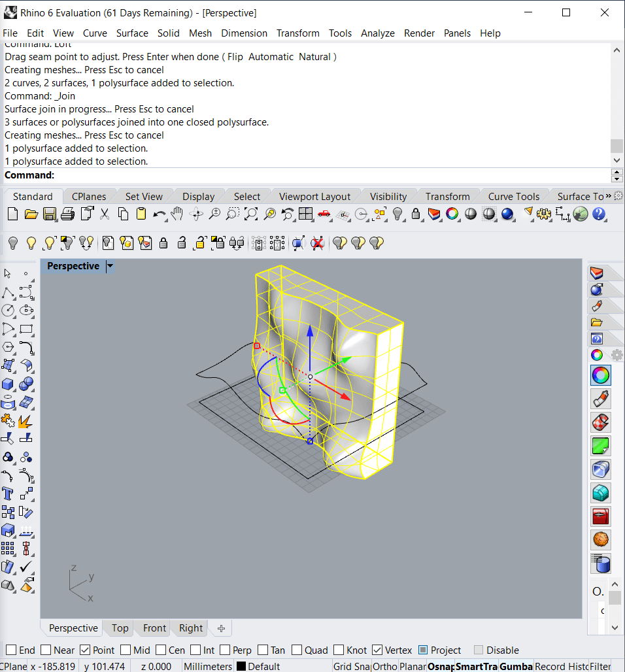Screen dimensions: 625x672
Task: Open the Perspective viewport dropdown arrow
Action: 110,266
